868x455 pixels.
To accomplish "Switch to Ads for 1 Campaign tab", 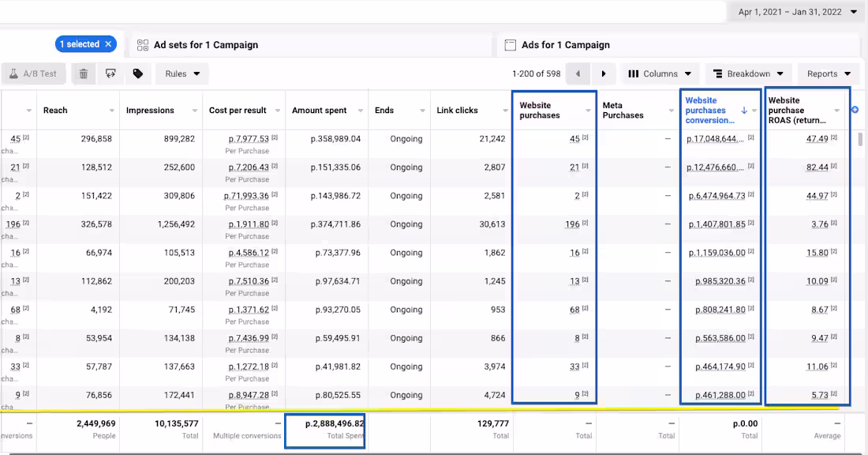I will (x=565, y=45).
